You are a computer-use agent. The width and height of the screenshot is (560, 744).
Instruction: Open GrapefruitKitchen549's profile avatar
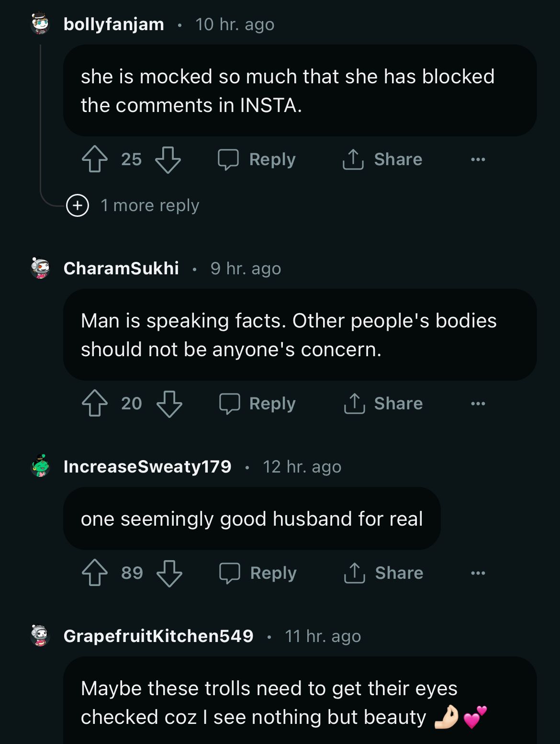click(x=40, y=636)
